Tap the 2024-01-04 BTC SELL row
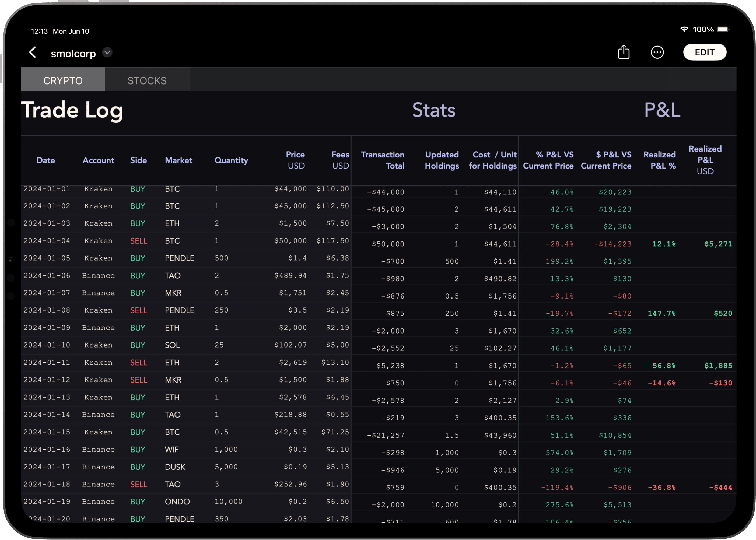This screenshot has height=540, width=756. [379, 242]
